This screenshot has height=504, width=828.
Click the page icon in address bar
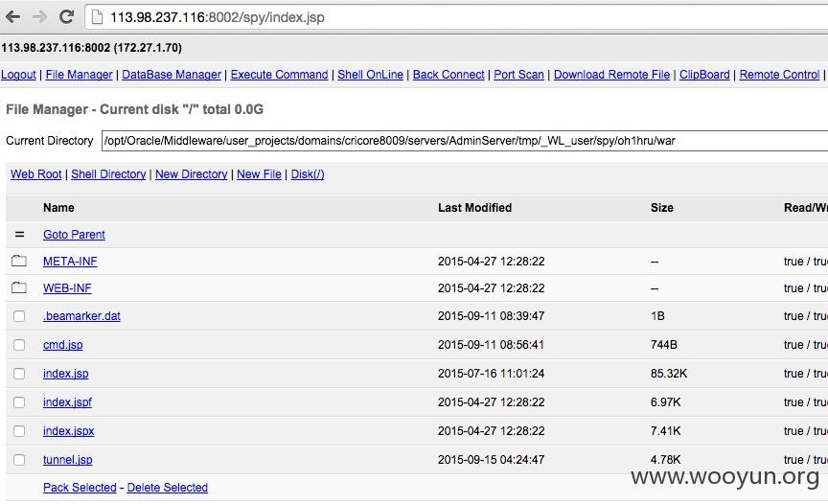(x=97, y=17)
